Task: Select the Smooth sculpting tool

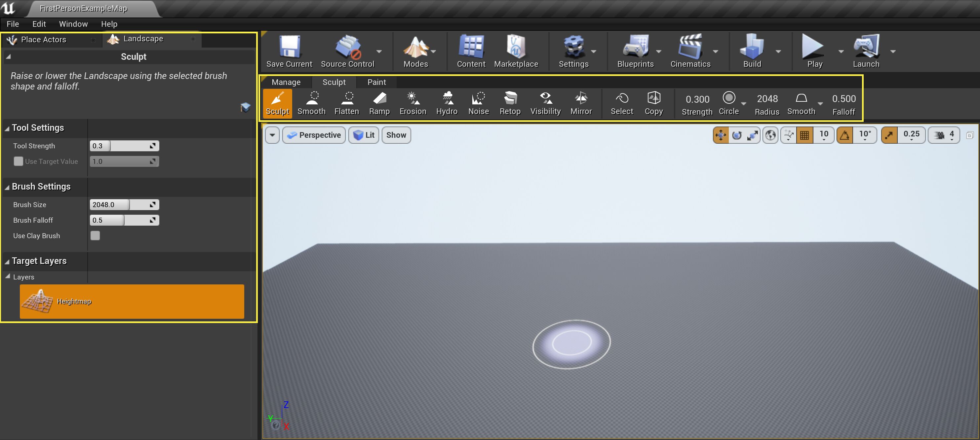Action: (x=311, y=103)
